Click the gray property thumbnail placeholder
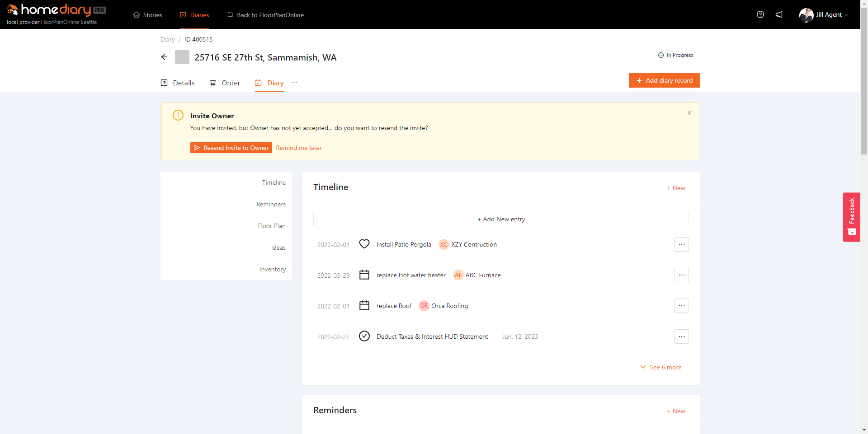Screen dimensions: 868x434 [182, 57]
